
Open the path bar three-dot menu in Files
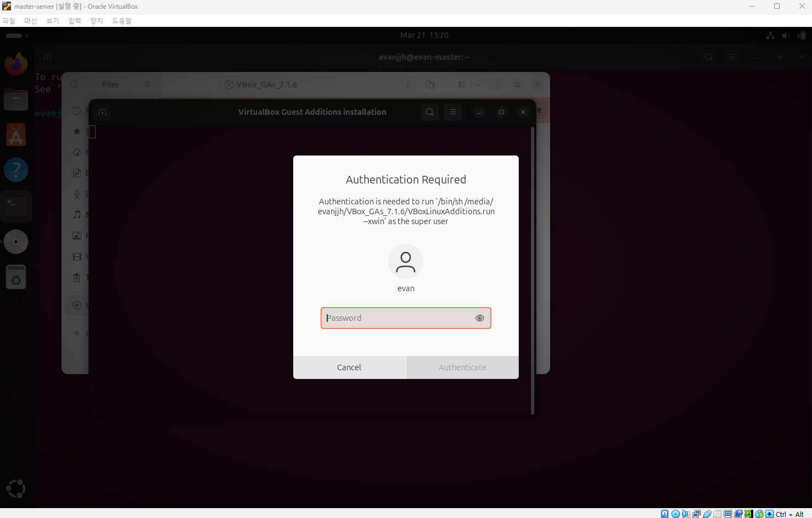408,85
